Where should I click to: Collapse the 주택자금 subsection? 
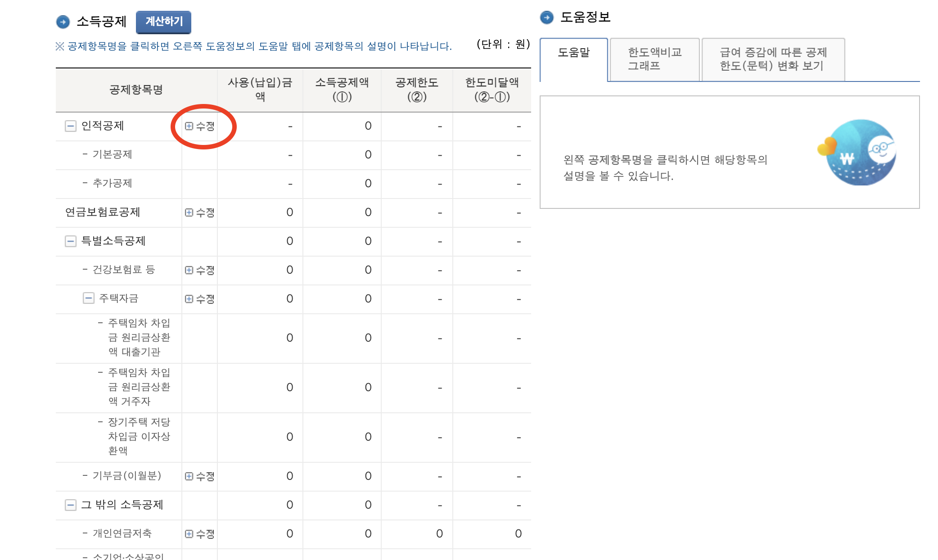point(89,298)
